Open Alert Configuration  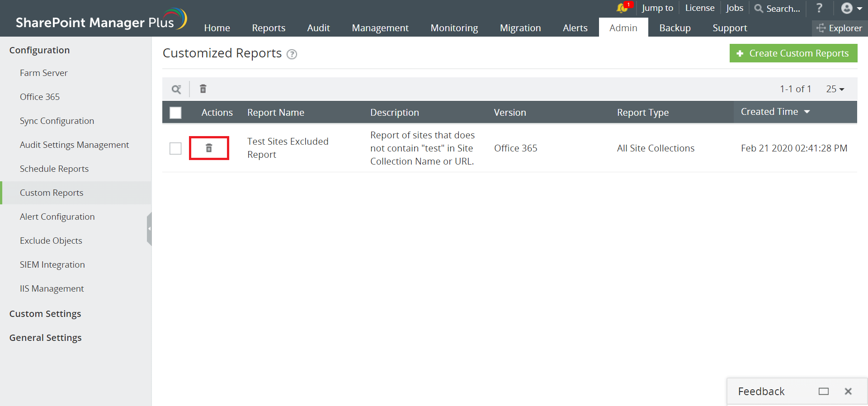click(x=57, y=217)
